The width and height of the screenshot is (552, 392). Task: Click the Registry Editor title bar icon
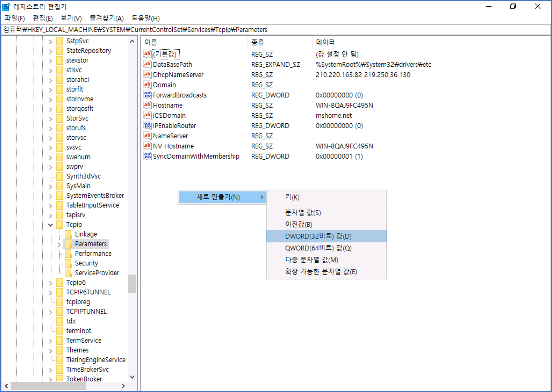coord(6,7)
